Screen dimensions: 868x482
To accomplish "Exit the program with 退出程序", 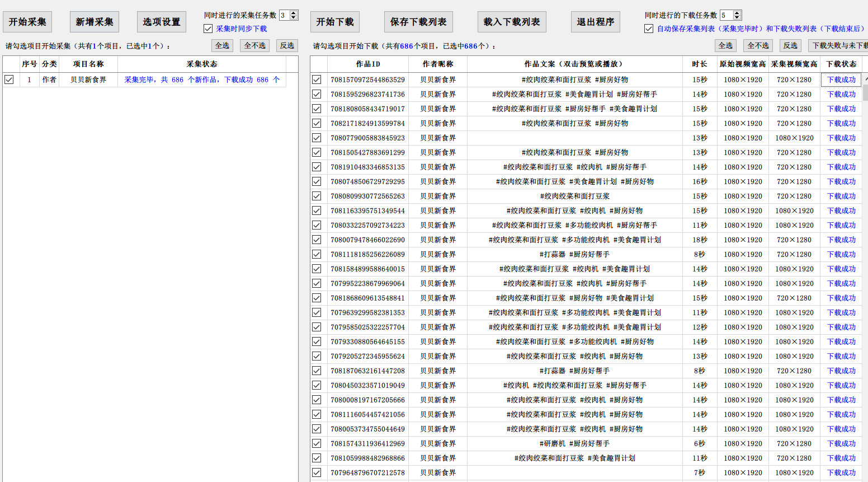I will [595, 22].
